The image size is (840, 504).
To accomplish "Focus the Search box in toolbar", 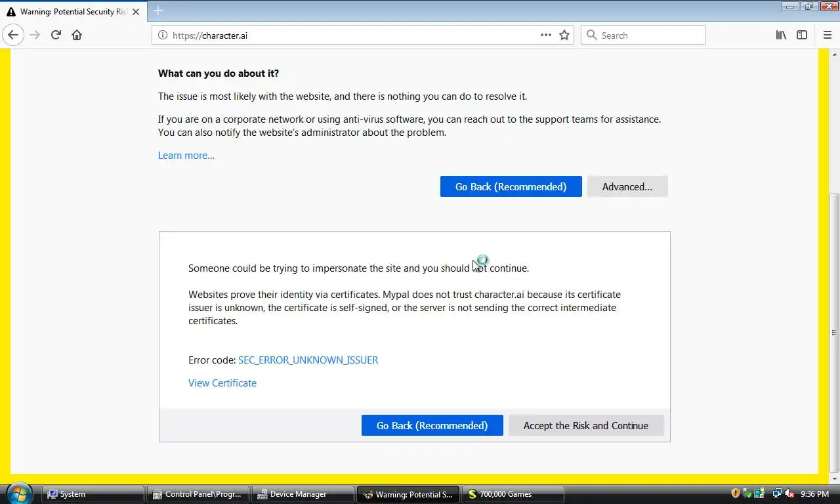I will click(643, 35).
